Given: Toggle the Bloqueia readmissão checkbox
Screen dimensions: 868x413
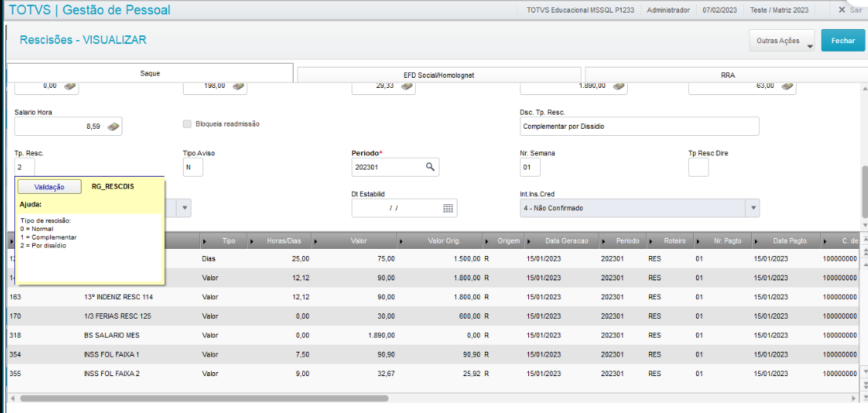Looking at the screenshot, I should tap(187, 124).
